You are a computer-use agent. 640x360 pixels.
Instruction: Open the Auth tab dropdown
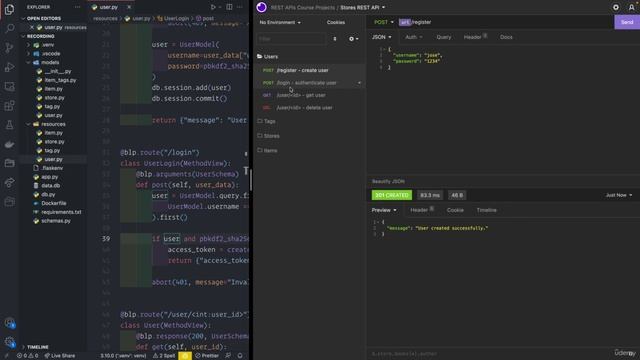point(414,37)
